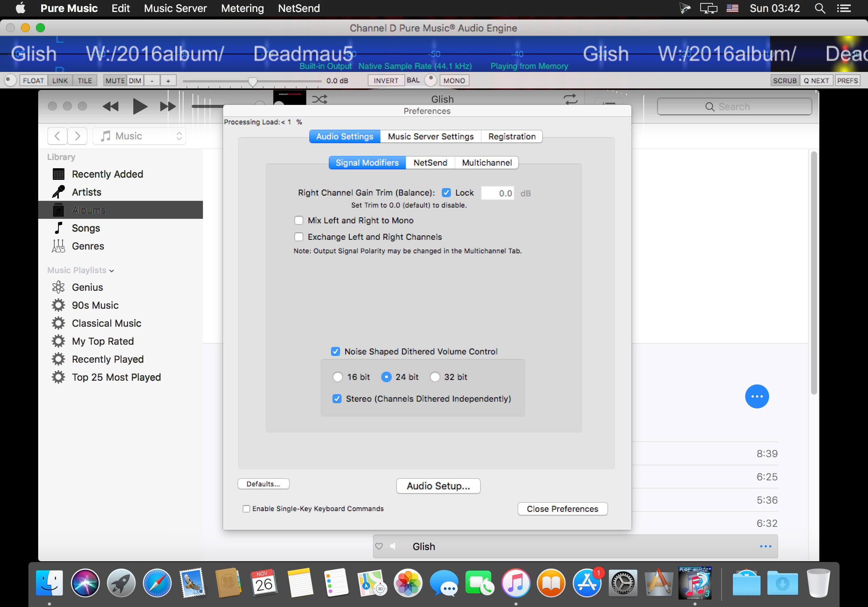The height and width of the screenshot is (607, 868).
Task: Love the Glish track heart icon
Action: click(x=379, y=546)
